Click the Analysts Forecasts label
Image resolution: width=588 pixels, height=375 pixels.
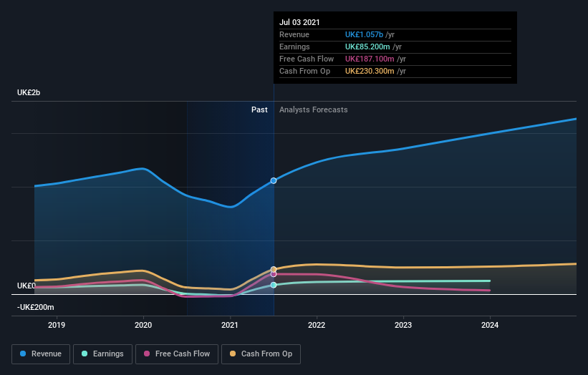pyautogui.click(x=314, y=109)
